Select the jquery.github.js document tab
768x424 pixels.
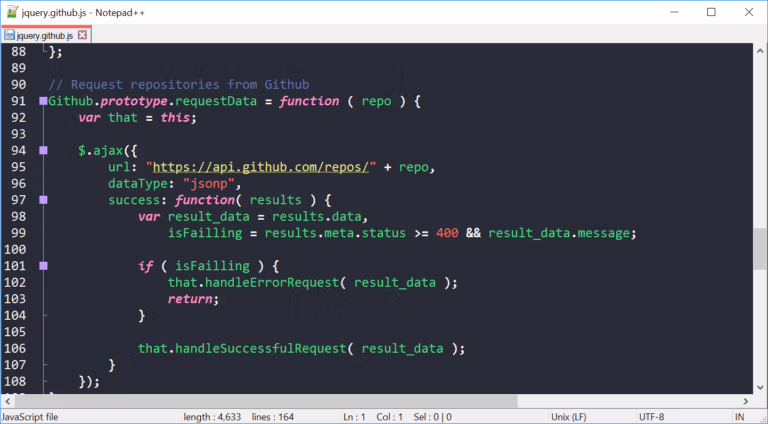pyautogui.click(x=46, y=35)
